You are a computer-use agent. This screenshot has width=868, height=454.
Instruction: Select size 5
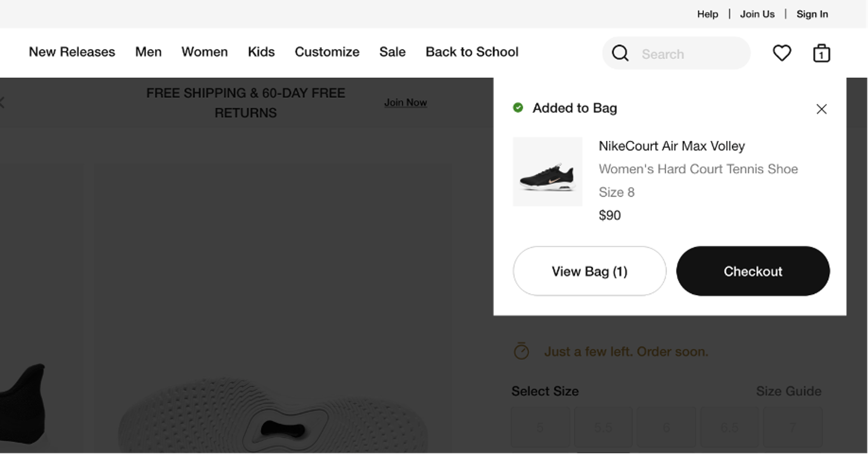coord(540,427)
